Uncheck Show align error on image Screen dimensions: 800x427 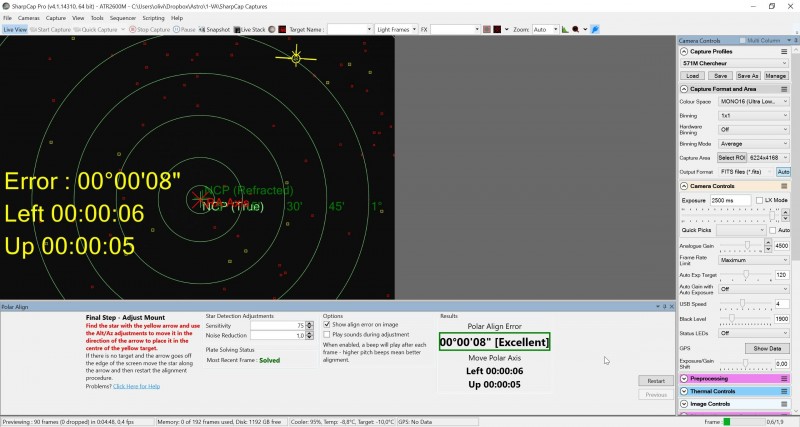327,324
